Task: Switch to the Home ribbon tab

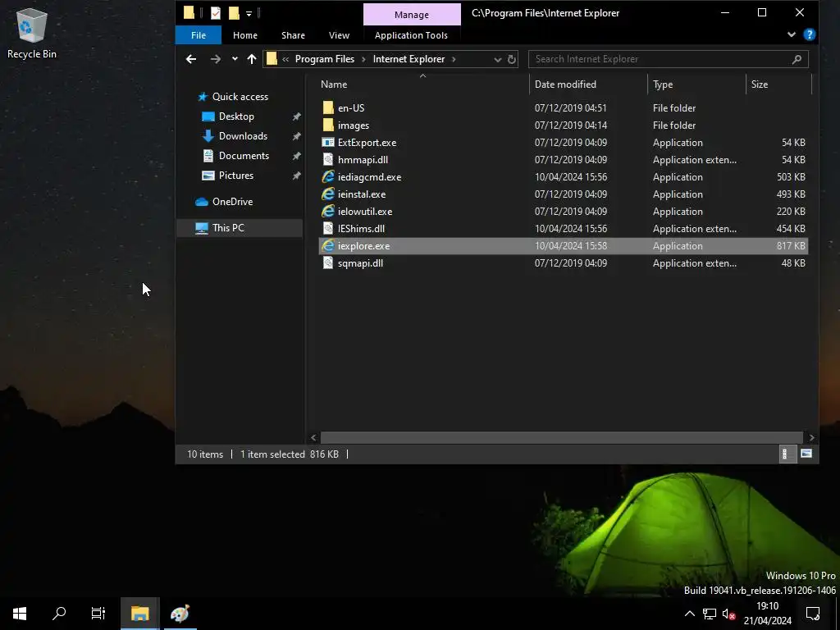Action: (x=244, y=35)
